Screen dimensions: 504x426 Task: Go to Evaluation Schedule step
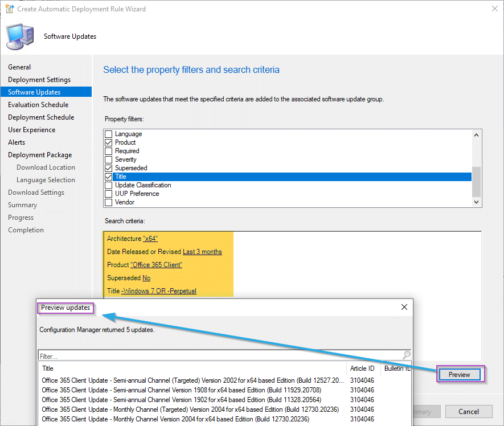38,105
